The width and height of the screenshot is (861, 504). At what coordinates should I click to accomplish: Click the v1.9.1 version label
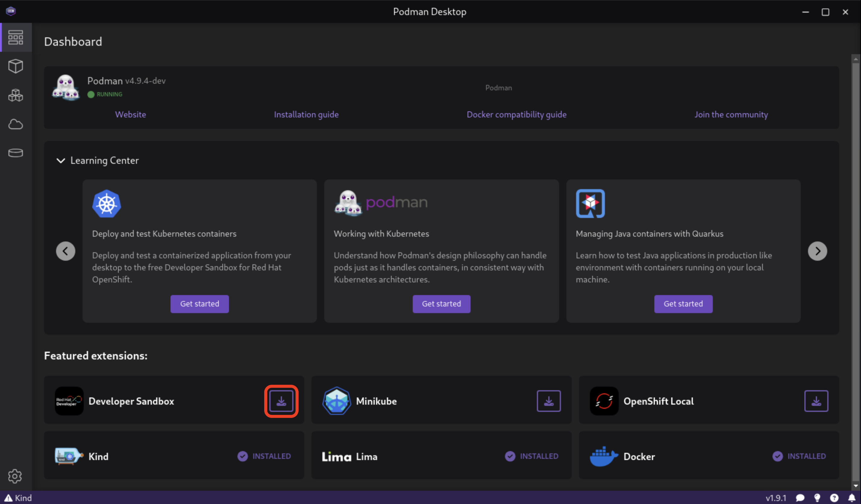click(x=776, y=498)
